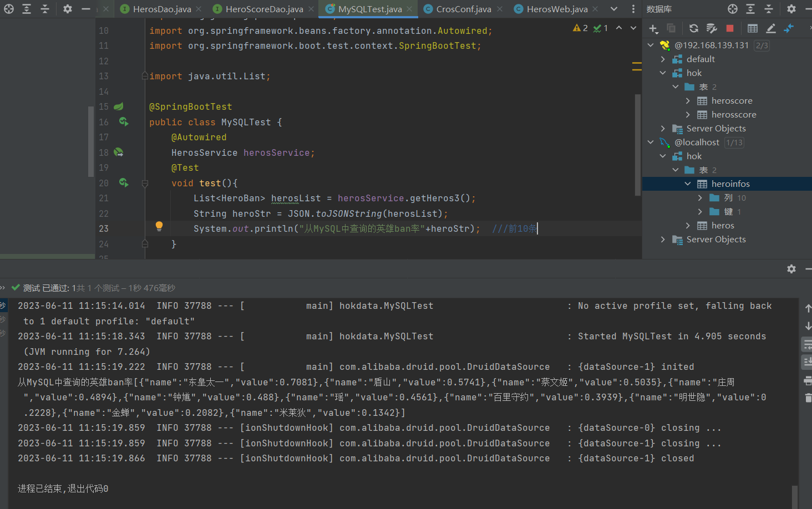The image size is (812, 509).
Task: Click the red stop/deactivate icon in database panel
Action: click(730, 28)
